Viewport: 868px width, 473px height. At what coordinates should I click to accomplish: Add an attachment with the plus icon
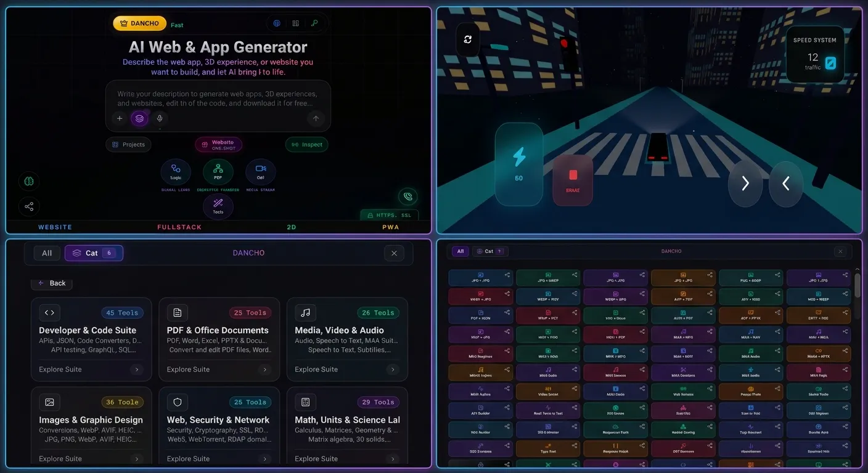point(120,118)
